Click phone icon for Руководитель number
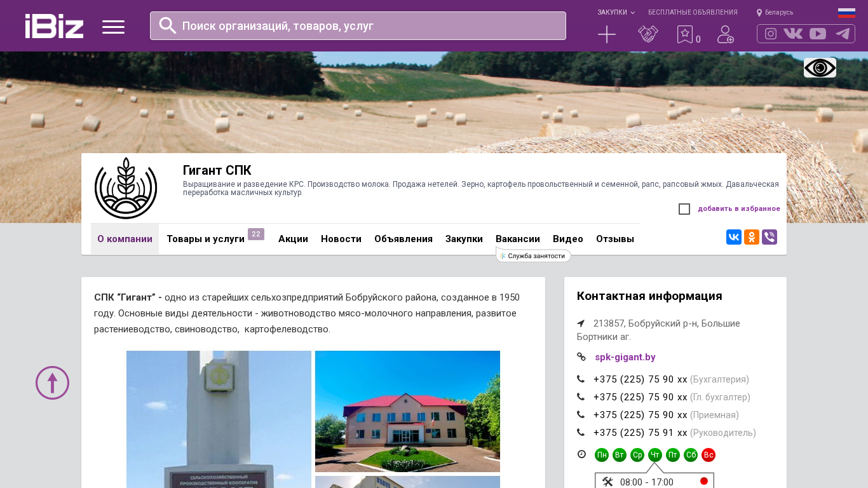The image size is (868, 488). (x=581, y=433)
